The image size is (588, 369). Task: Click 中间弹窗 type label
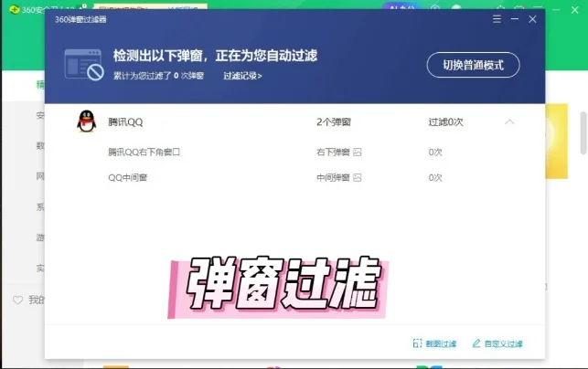333,177
